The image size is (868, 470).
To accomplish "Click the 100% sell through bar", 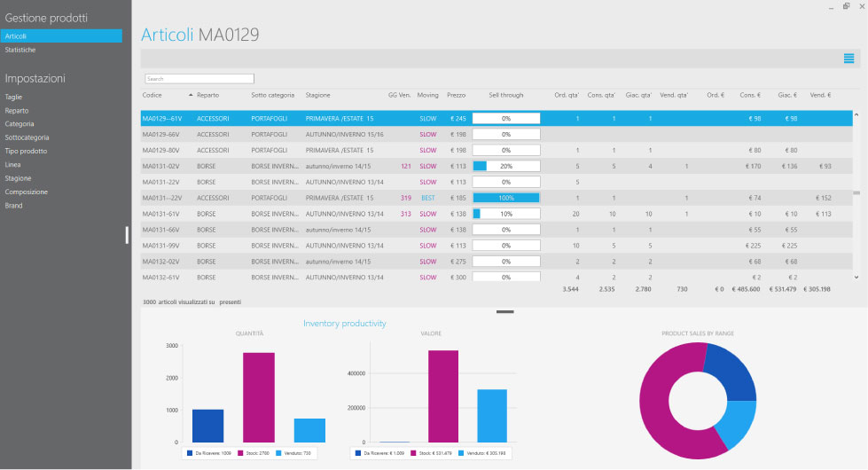I will [506, 198].
